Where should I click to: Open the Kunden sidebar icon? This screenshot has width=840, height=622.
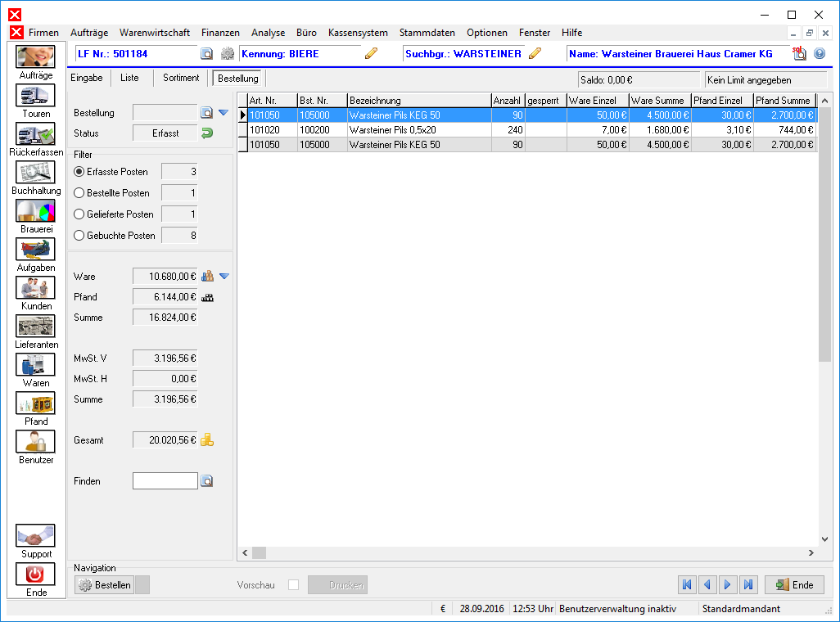tap(35, 288)
